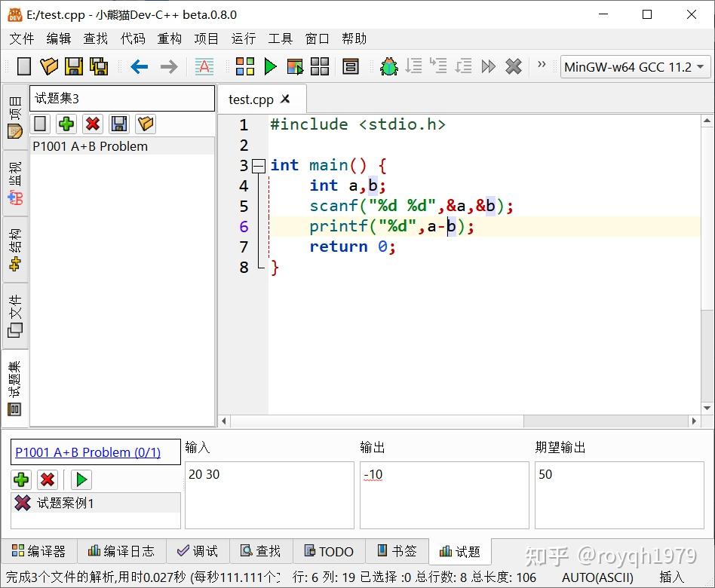Start debugging with the bug icon
Screen dimensions: 715x588
(388, 66)
